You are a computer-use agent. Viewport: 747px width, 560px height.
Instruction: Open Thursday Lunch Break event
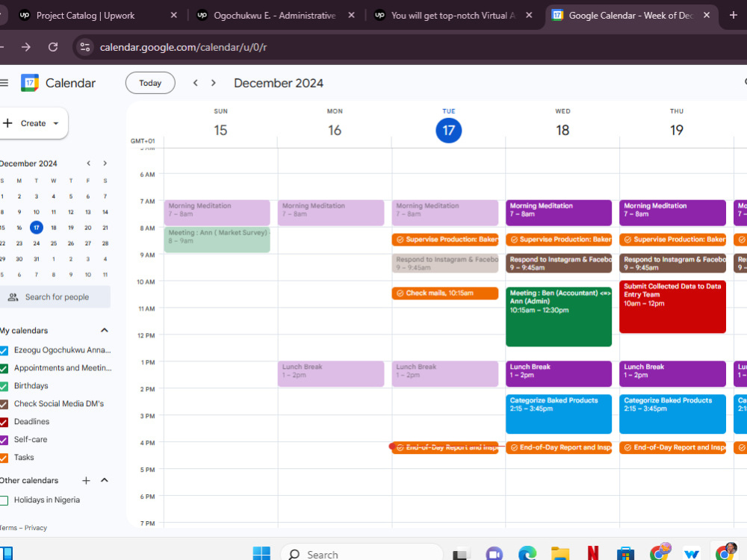pyautogui.click(x=673, y=374)
